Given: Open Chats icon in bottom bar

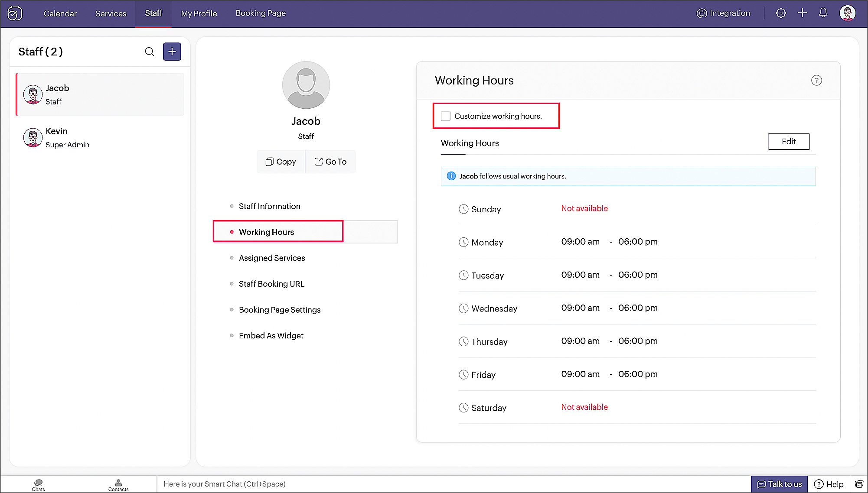Looking at the screenshot, I should (39, 484).
